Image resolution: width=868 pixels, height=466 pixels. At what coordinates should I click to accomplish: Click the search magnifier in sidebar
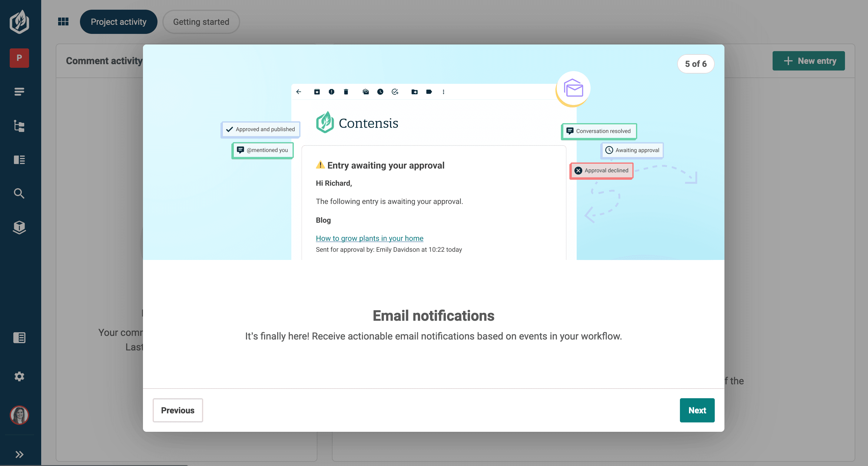tap(19, 193)
